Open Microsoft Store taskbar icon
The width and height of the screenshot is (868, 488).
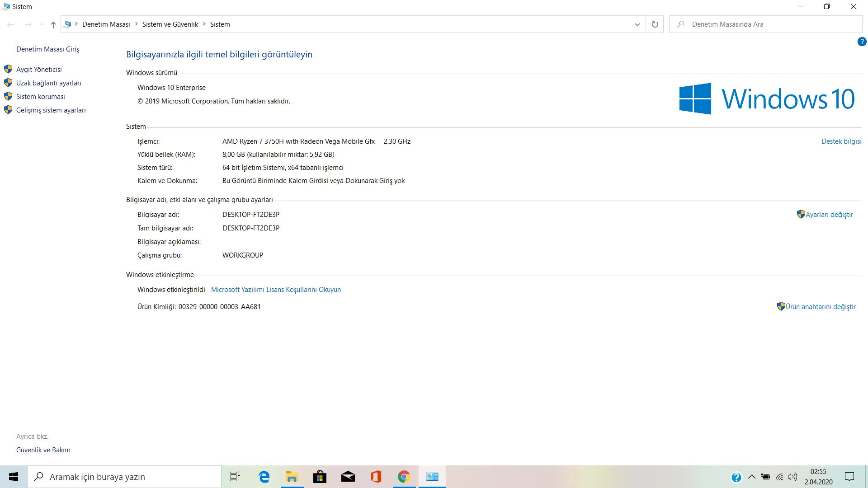(x=320, y=477)
